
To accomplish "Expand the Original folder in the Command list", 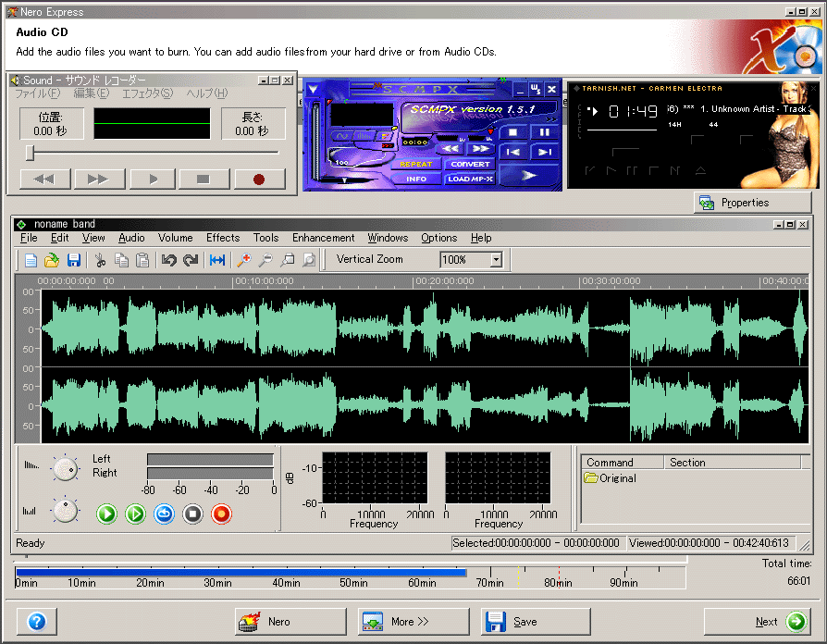I will coord(591,478).
